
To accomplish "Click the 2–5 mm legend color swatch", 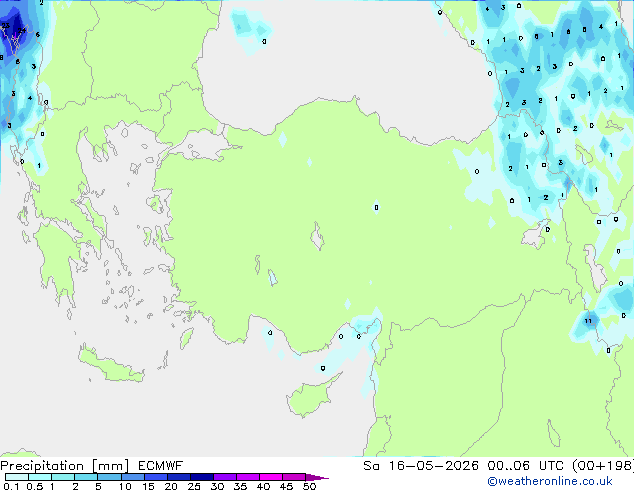I will [x=86, y=477].
